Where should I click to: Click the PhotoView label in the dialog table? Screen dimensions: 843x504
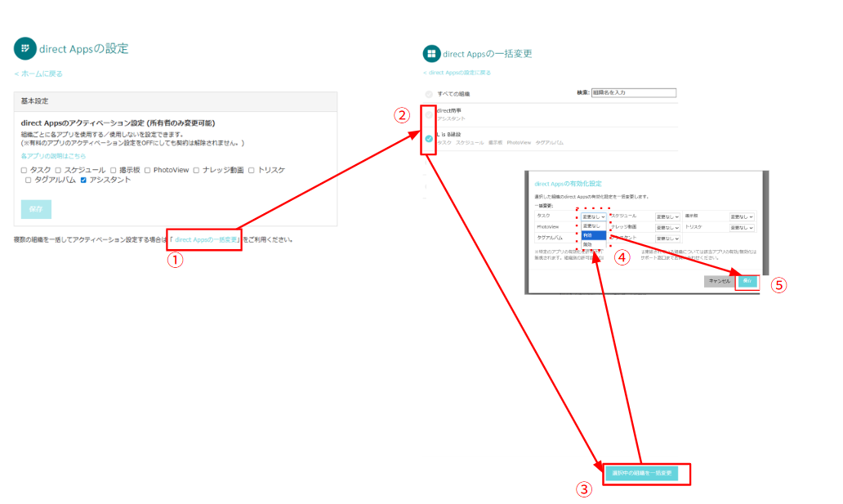548,227
